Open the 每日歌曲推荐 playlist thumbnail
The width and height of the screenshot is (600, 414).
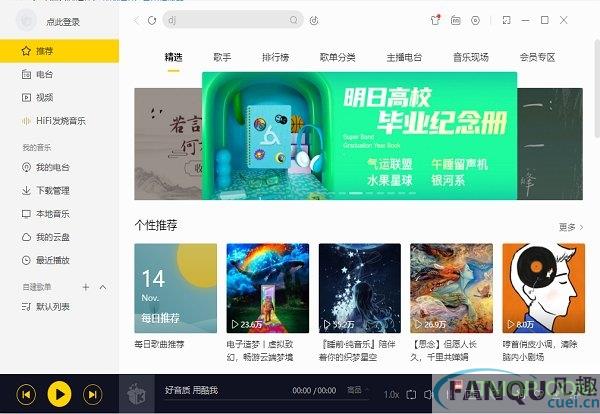pyautogui.click(x=176, y=288)
